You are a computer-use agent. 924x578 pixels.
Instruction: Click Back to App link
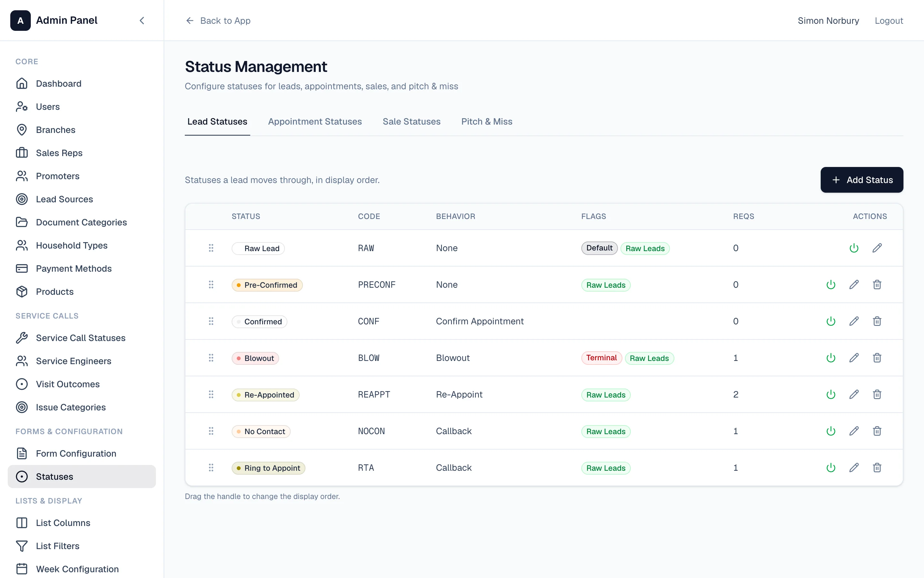click(x=218, y=21)
